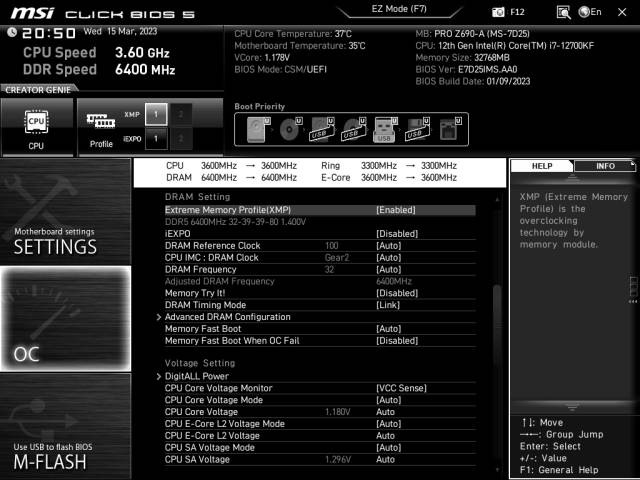Click the CREATOR GENIE label
Viewport: 640px width, 480px height.
point(38,90)
